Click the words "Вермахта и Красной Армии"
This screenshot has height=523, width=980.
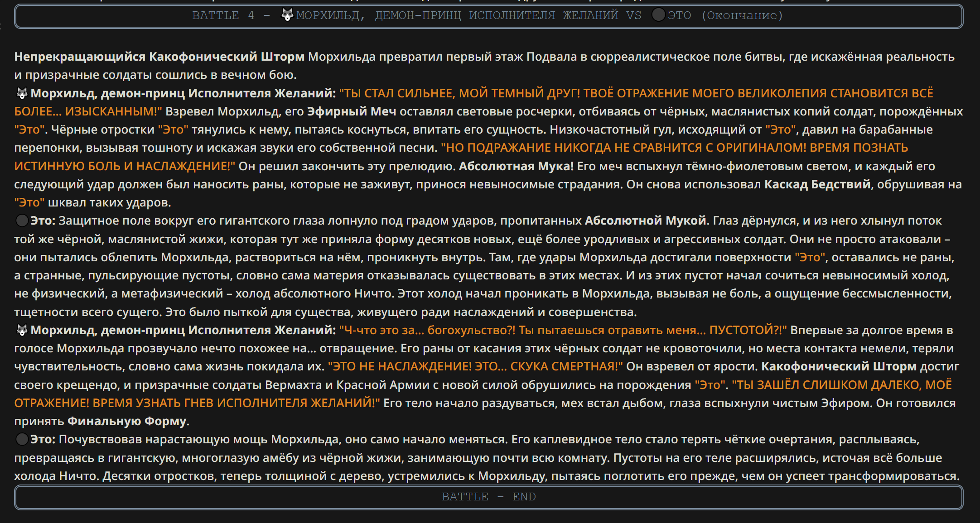[x=347, y=385]
